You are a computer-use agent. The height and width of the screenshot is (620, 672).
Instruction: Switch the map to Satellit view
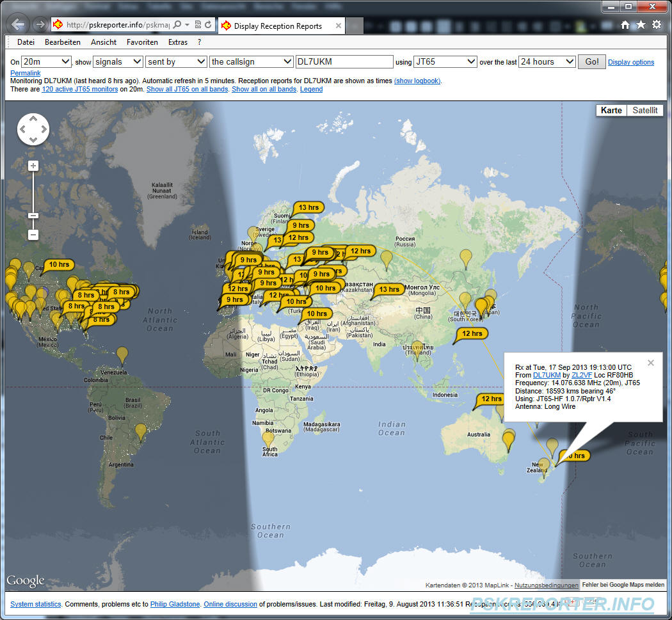[645, 110]
